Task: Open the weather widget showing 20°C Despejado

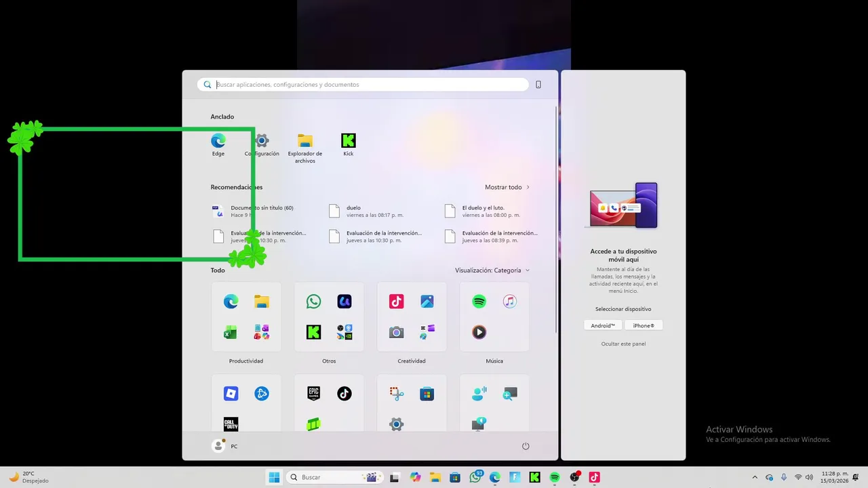Action: [28, 477]
